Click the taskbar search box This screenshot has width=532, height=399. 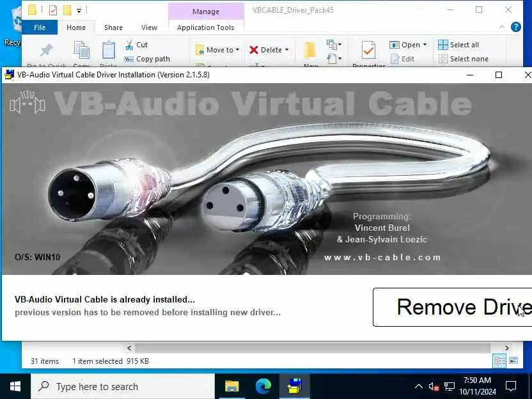point(123,386)
